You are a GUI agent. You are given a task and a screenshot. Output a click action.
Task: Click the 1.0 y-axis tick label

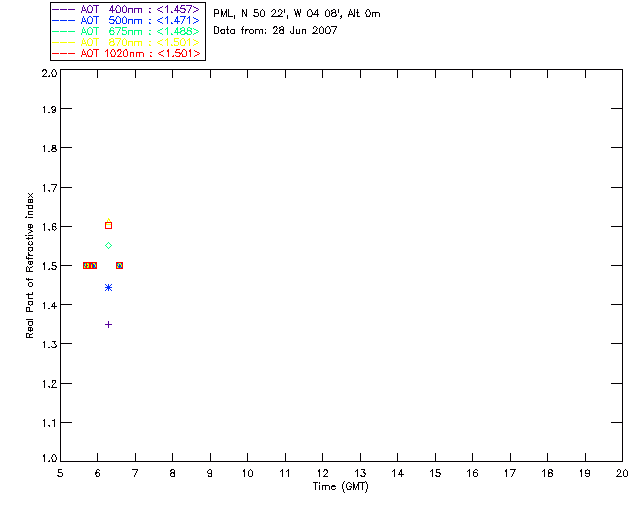(49, 458)
